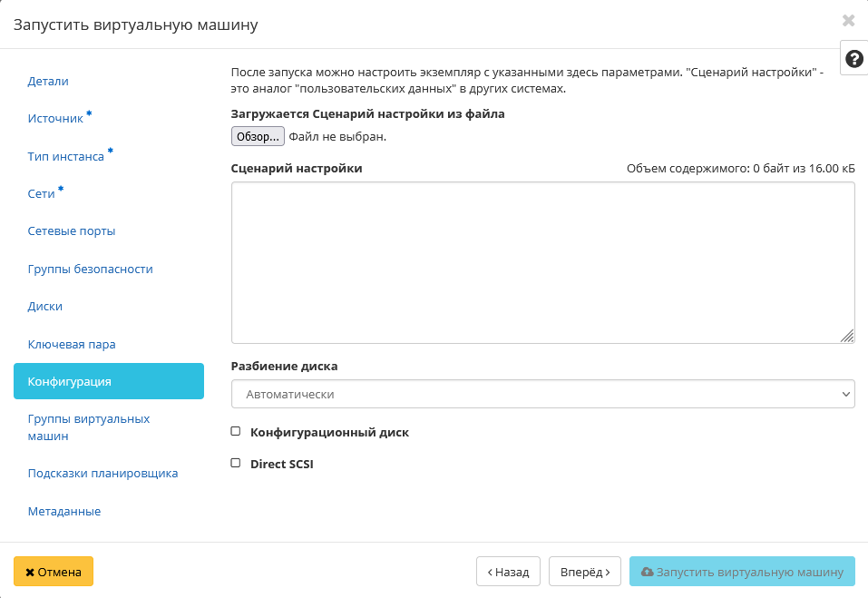The image size is (868, 598).
Task: Enable the Direct SCSI checkbox
Action: point(236,464)
